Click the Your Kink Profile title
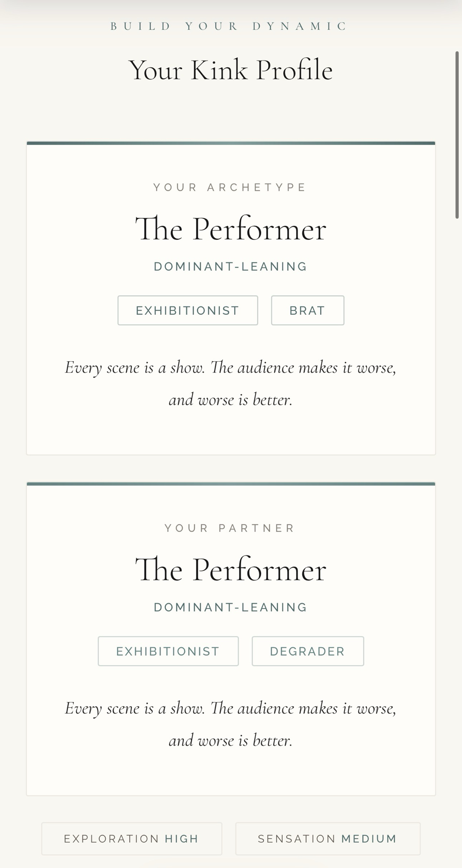 pos(230,70)
